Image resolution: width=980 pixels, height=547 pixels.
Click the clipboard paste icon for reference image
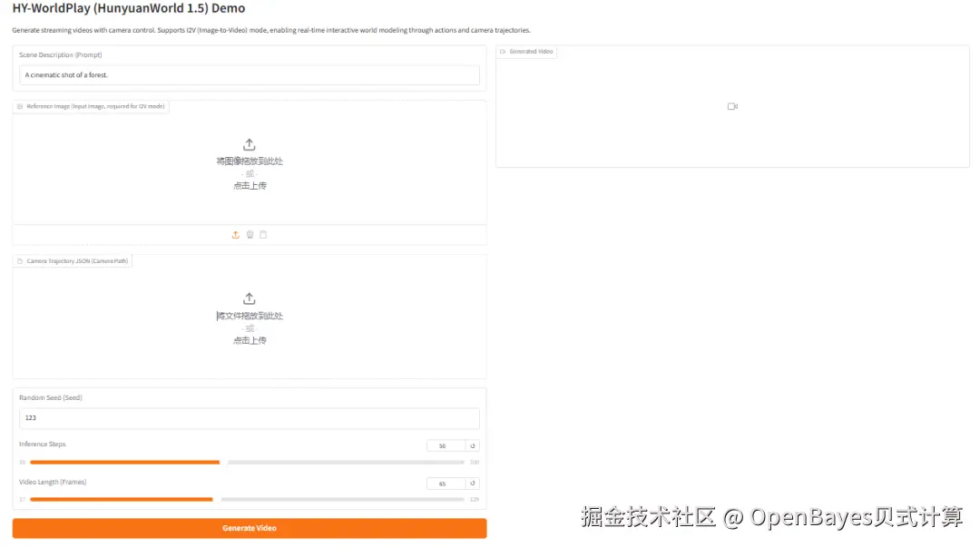tap(263, 234)
